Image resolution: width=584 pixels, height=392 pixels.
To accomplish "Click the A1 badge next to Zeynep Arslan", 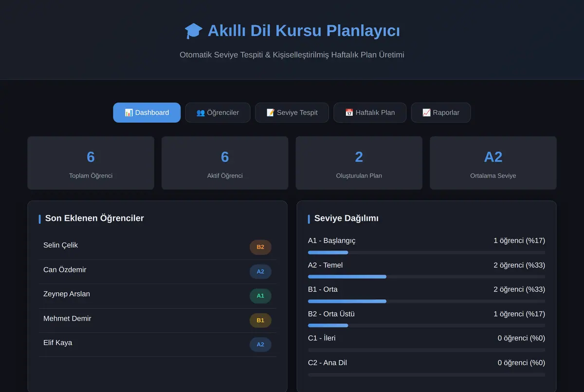I will [260, 296].
